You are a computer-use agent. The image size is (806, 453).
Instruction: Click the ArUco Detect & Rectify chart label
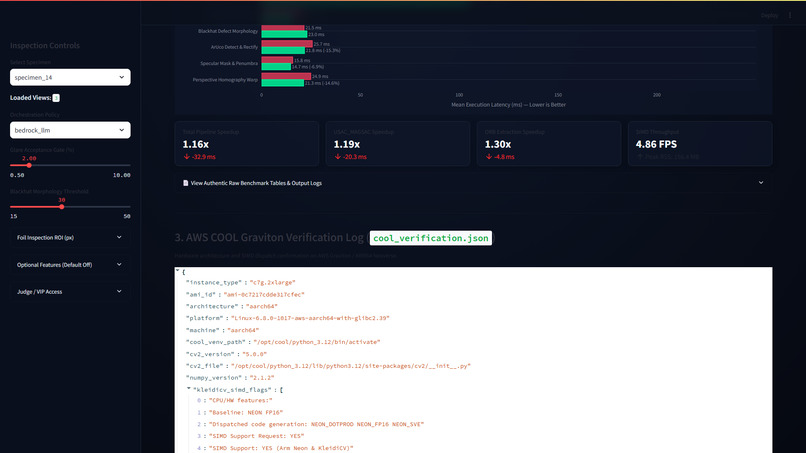tap(234, 47)
